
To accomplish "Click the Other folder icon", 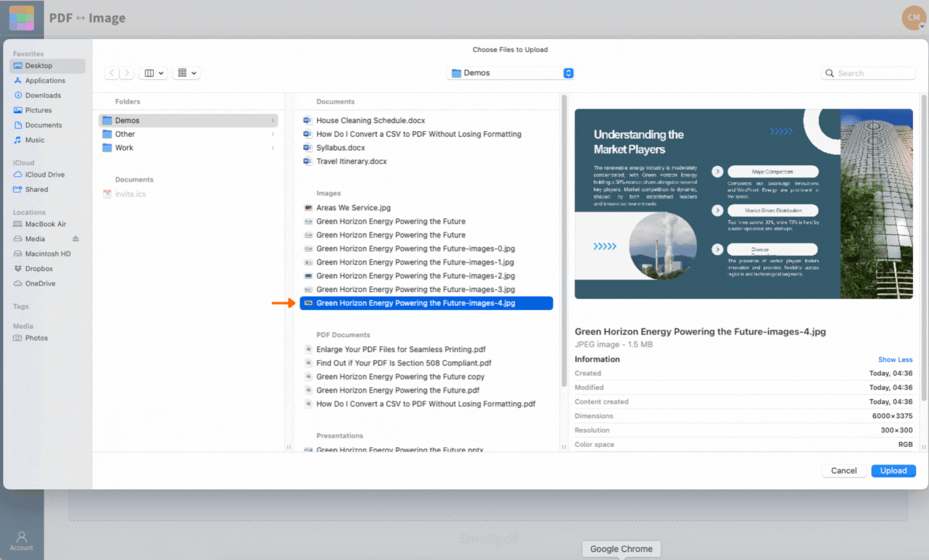I will tap(107, 134).
